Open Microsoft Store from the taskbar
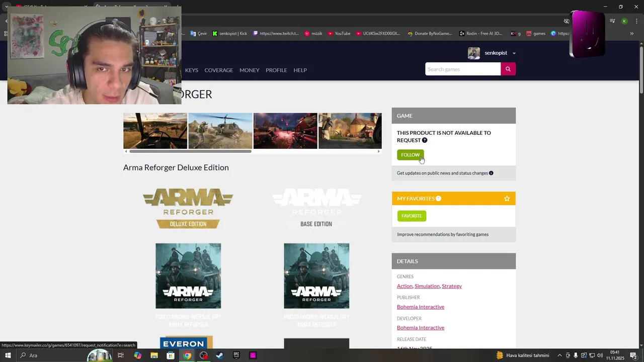644x362 pixels. [171, 355]
